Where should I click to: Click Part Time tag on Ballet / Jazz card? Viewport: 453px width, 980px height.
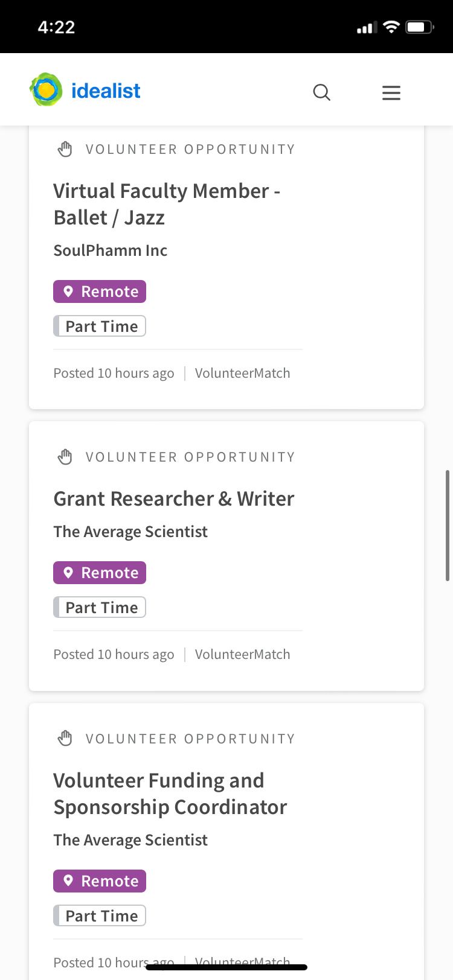pos(100,326)
